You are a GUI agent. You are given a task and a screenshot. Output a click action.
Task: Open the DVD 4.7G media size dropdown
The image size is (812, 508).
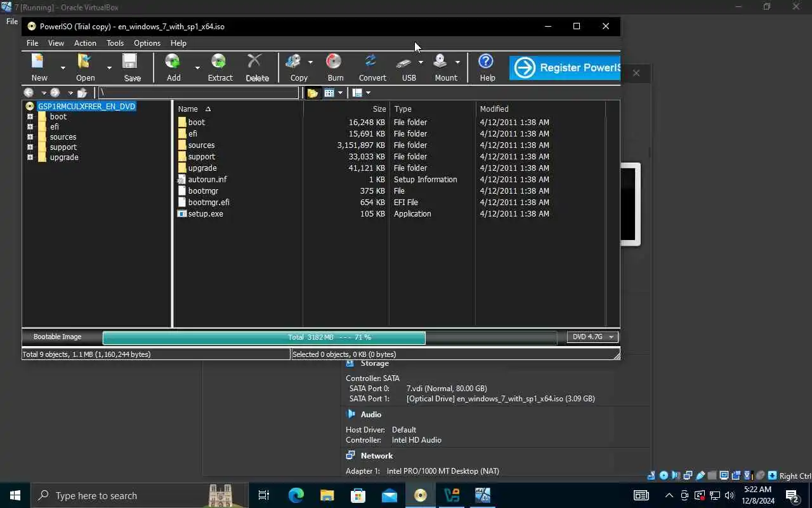click(593, 337)
